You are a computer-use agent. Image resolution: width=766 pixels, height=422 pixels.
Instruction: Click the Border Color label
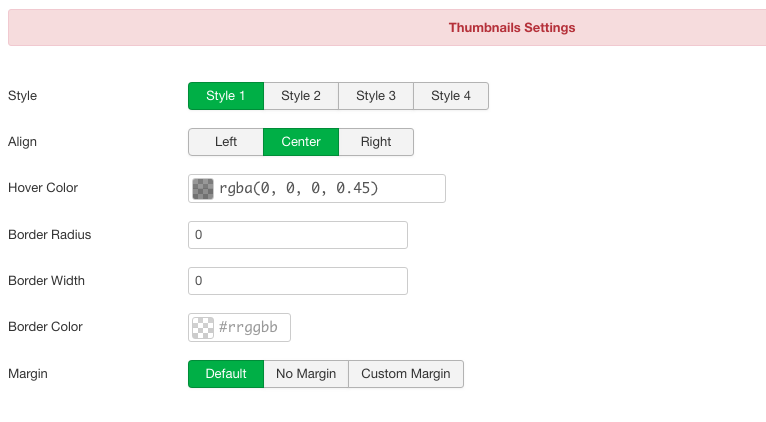coord(45,326)
